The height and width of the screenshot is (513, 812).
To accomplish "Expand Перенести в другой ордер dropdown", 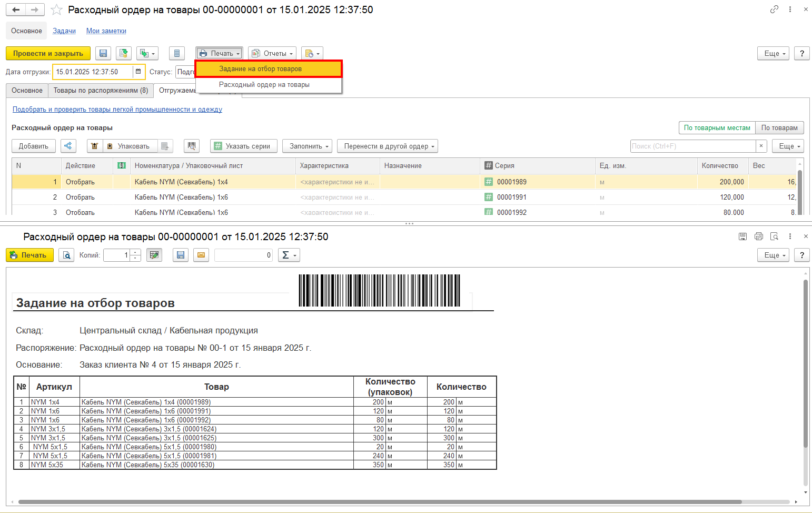I will 388,146.
